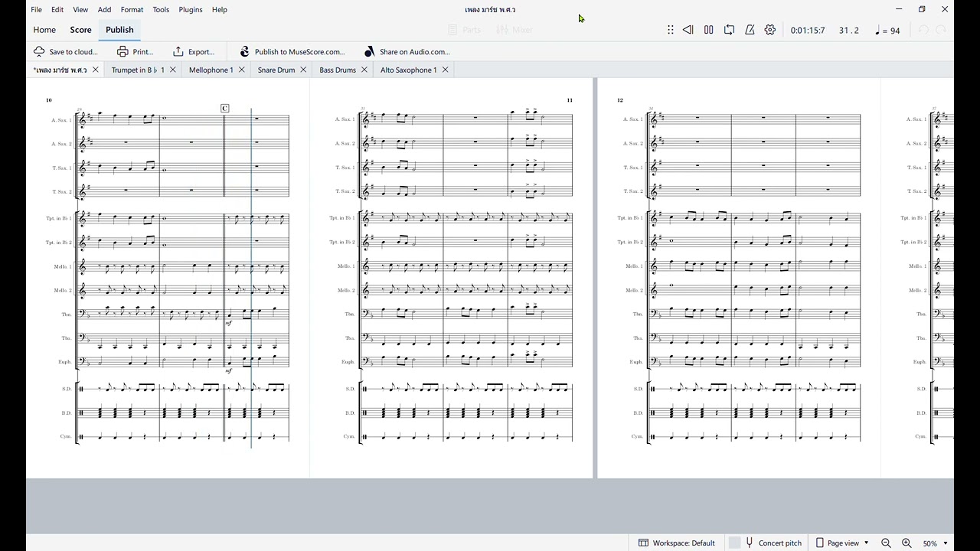Viewport: 980px width, 551px height.
Task: Click the Euph. staff label on page 11
Action: pos(348,361)
